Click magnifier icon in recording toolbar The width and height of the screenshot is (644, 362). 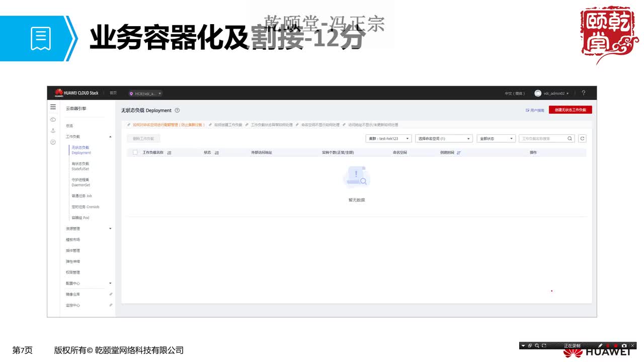tap(537, 346)
